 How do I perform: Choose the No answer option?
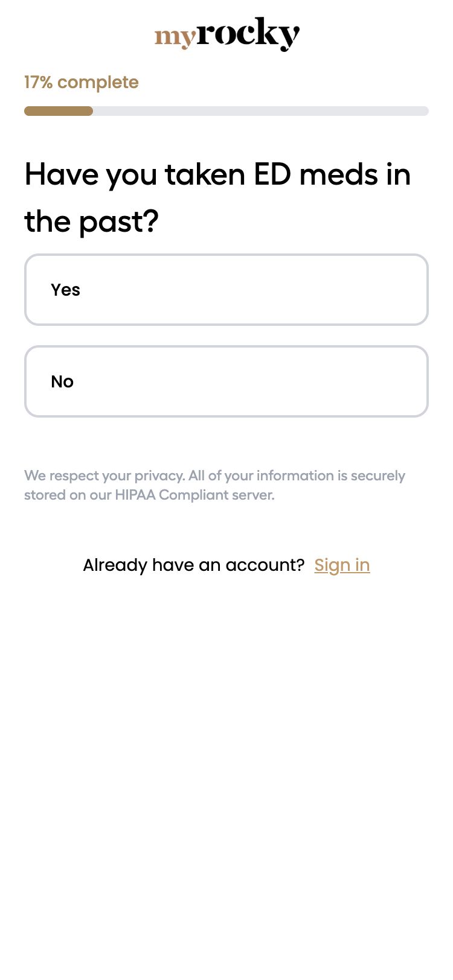[x=226, y=381]
